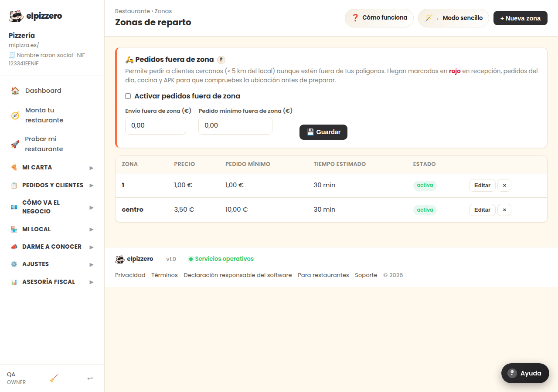Delete centro zone with × button

tap(504, 210)
